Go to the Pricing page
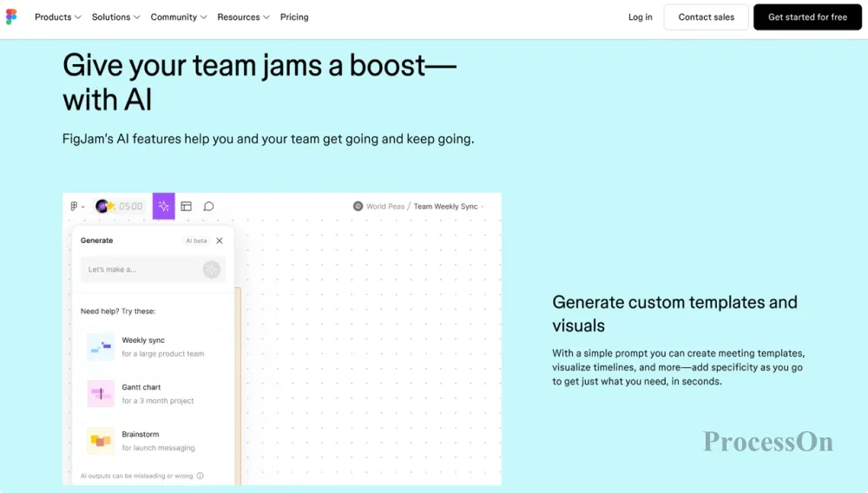This screenshot has height=493, width=868. pos(294,17)
